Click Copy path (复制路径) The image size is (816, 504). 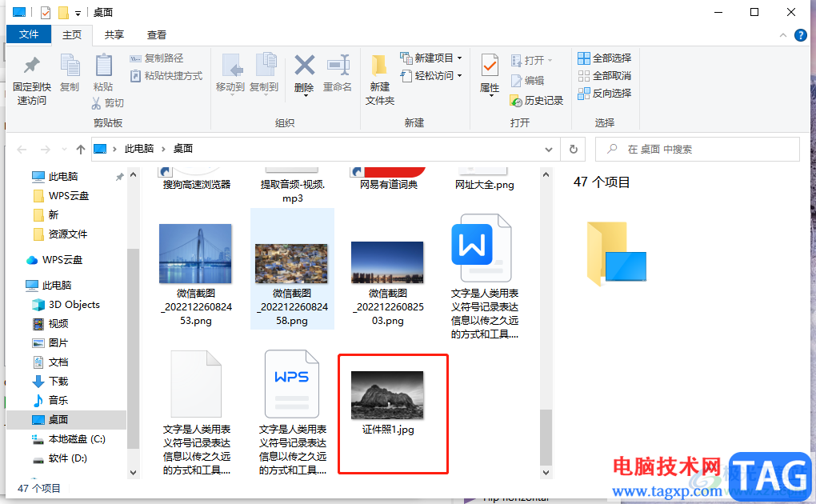click(157, 58)
